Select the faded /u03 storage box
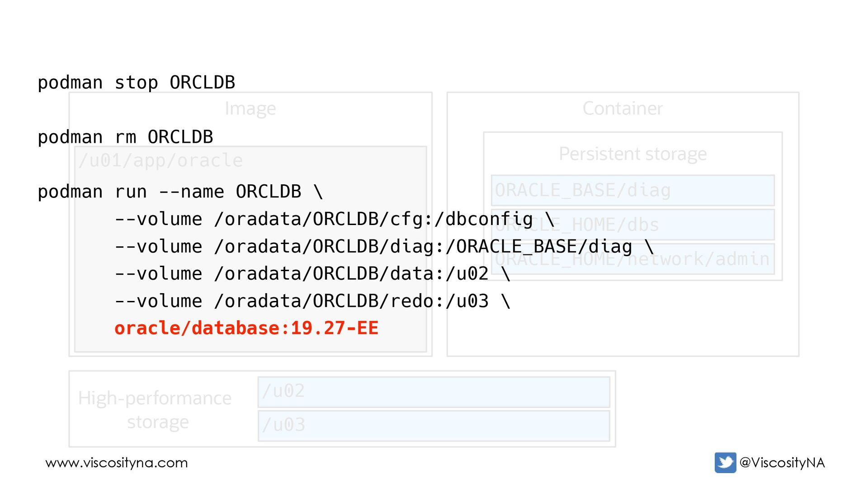868x488 pixels. pyautogui.click(x=433, y=426)
